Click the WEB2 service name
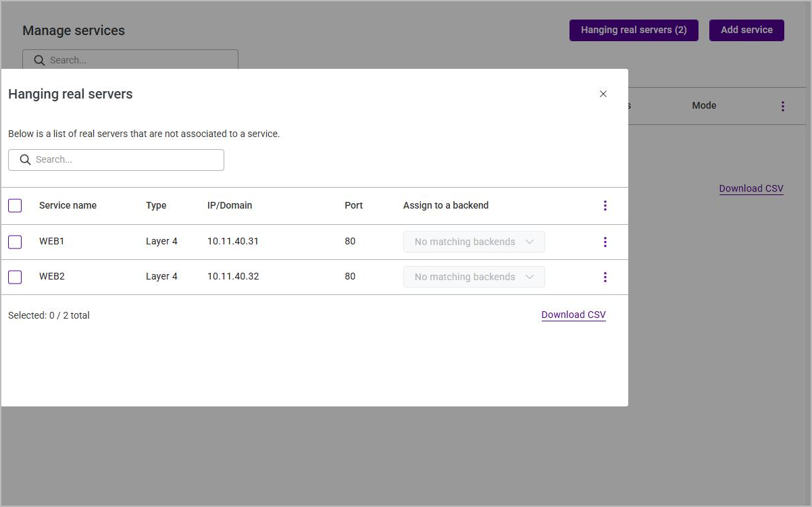 point(52,276)
